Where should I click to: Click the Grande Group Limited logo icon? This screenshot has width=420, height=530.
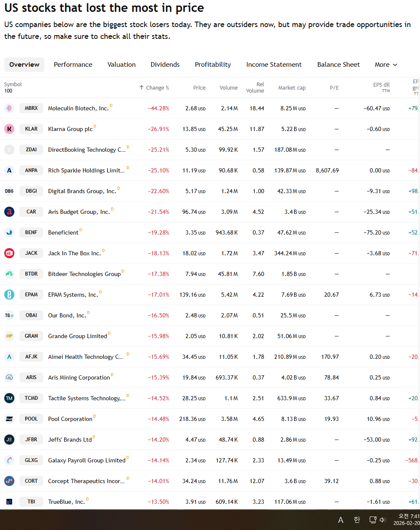(x=9, y=336)
